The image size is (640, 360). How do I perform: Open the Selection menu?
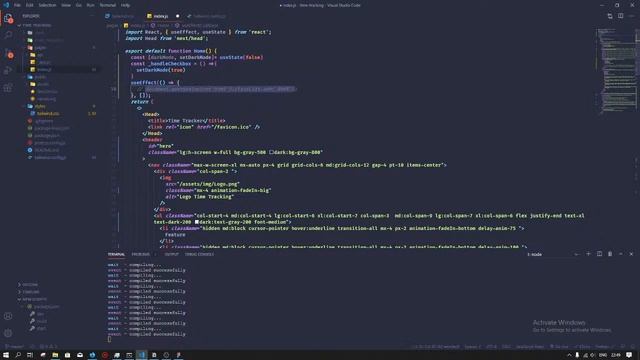[47, 5]
